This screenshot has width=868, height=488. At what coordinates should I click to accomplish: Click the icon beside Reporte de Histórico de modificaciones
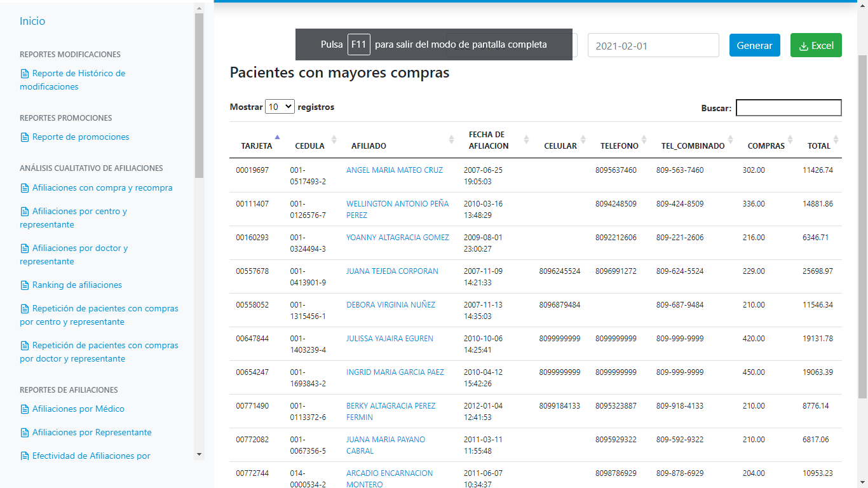coord(25,74)
